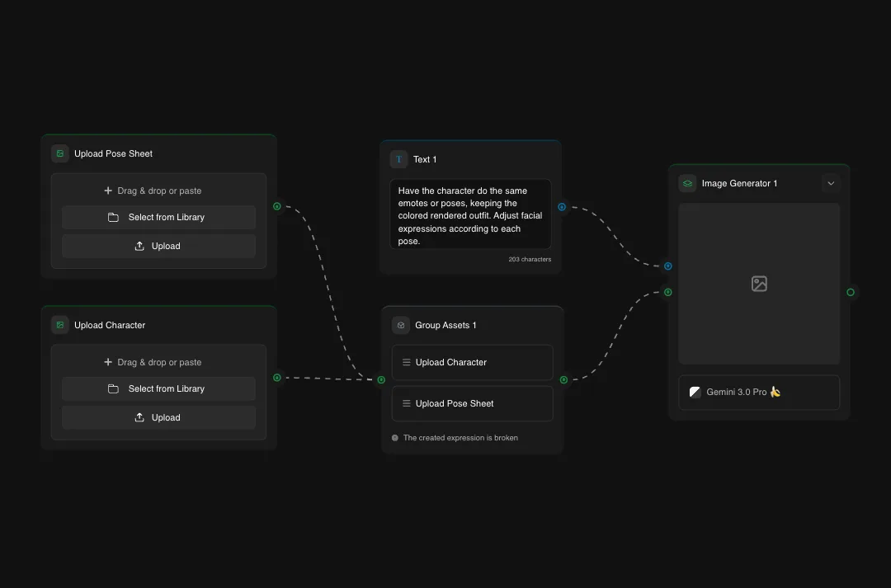The width and height of the screenshot is (891, 588).
Task: Toggle the blue input port on Image Generator 1
Action: pos(667,266)
